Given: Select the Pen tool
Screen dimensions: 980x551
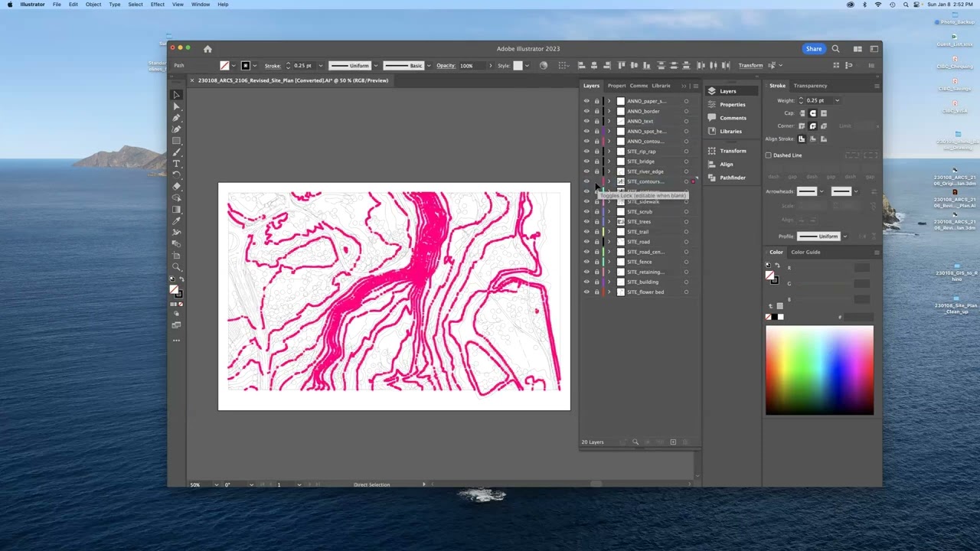Looking at the screenshot, I should click(x=176, y=118).
